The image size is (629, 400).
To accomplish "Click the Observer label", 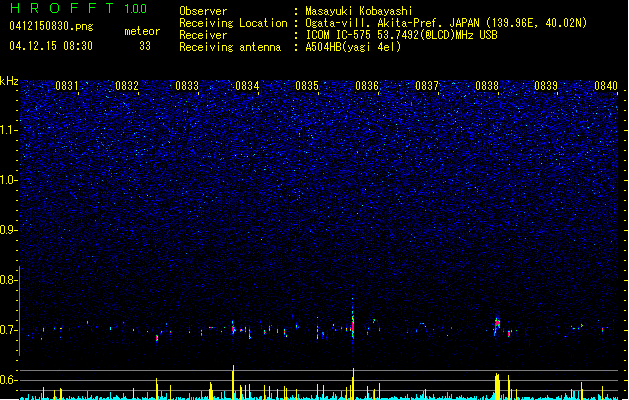I will tap(203, 11).
